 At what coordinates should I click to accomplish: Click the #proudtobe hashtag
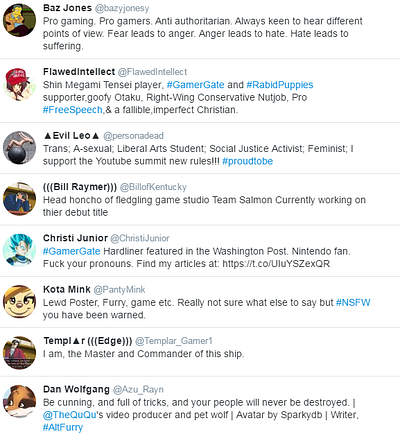247,161
